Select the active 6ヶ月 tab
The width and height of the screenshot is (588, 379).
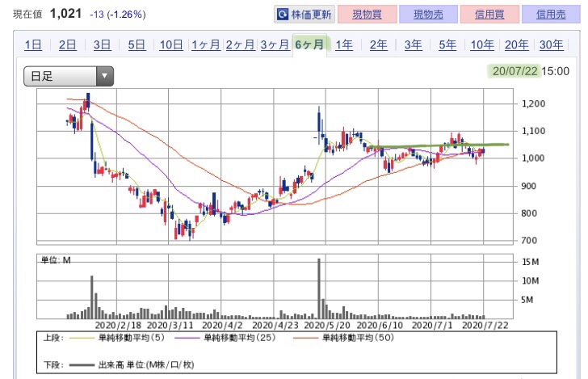[x=309, y=45]
